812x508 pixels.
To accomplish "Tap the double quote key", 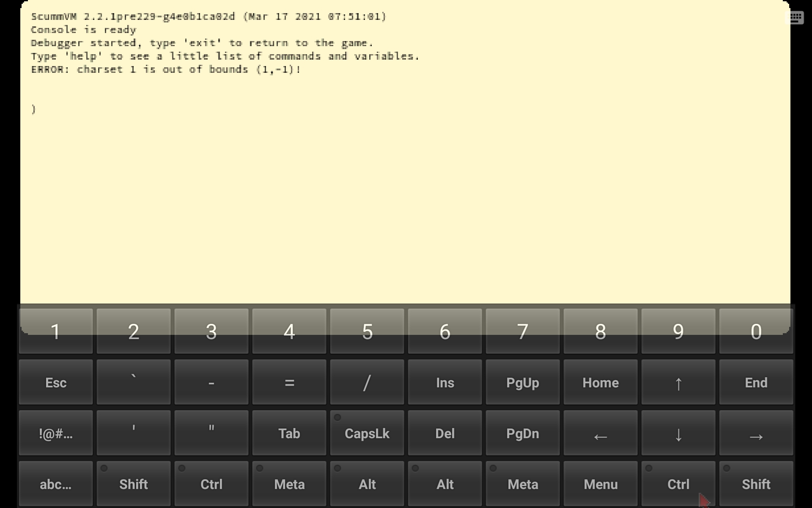I will (211, 433).
